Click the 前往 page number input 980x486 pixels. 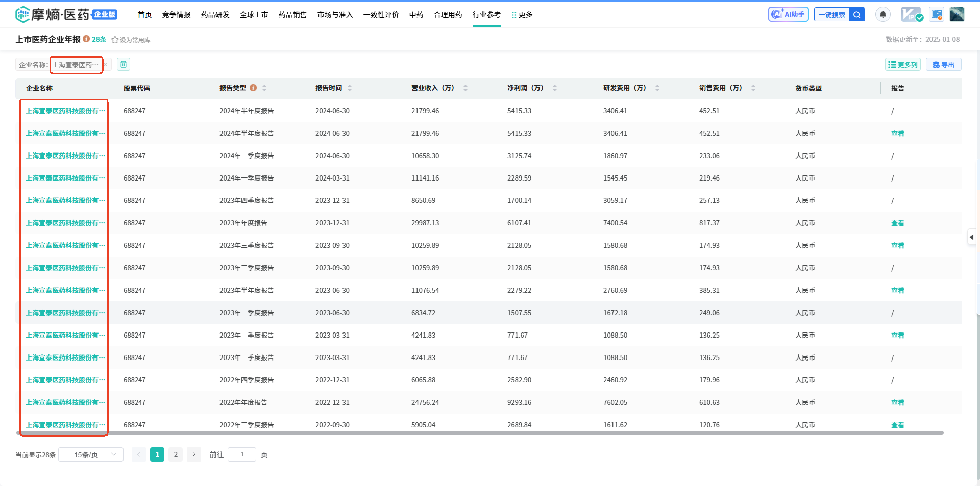(242, 454)
